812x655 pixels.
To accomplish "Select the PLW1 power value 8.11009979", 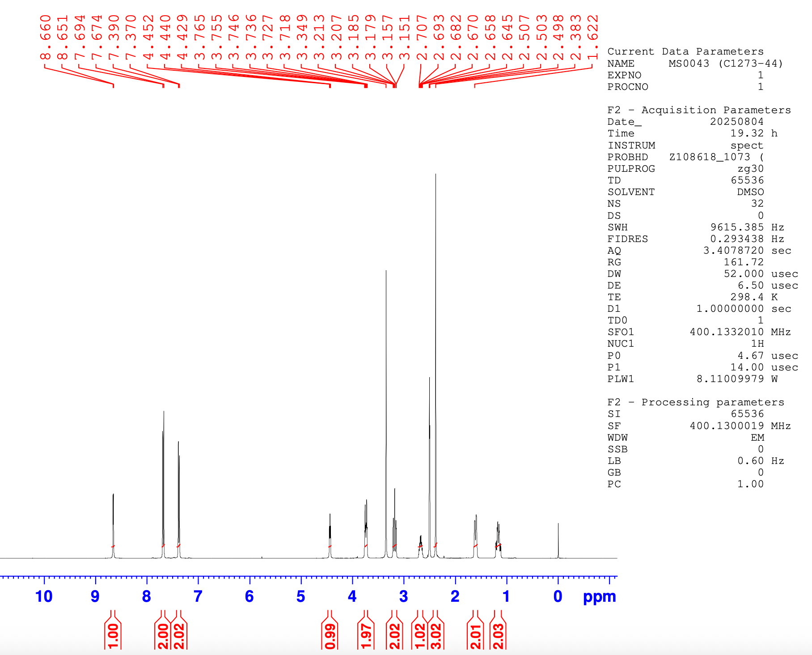I will tap(730, 379).
